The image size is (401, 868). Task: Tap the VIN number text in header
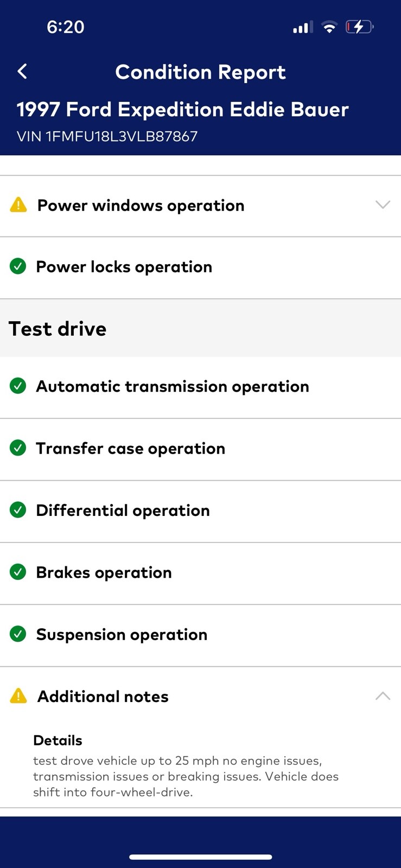[x=107, y=136]
